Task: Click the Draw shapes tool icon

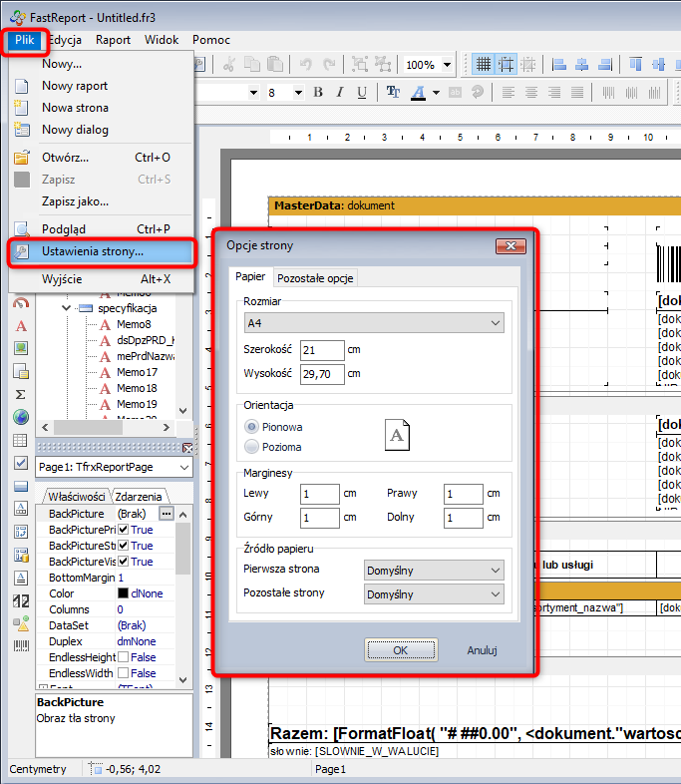Action: [x=21, y=623]
